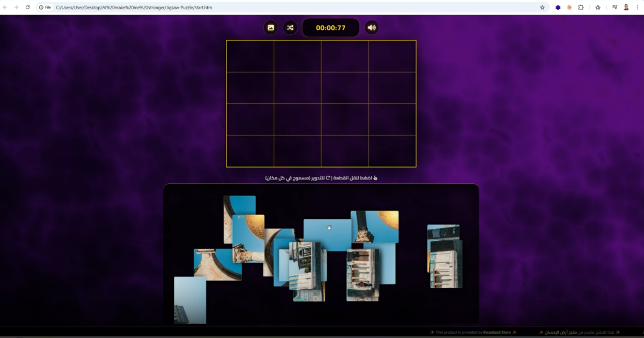
Task: Open the browser Extensions puzzle icon
Action: pos(581,8)
